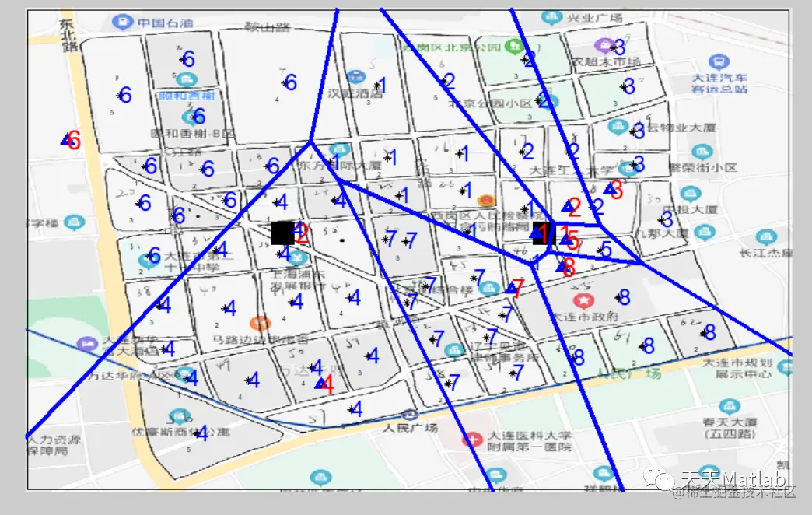Select the 万达公馆 label
The image size is (812, 515).
click(x=312, y=370)
